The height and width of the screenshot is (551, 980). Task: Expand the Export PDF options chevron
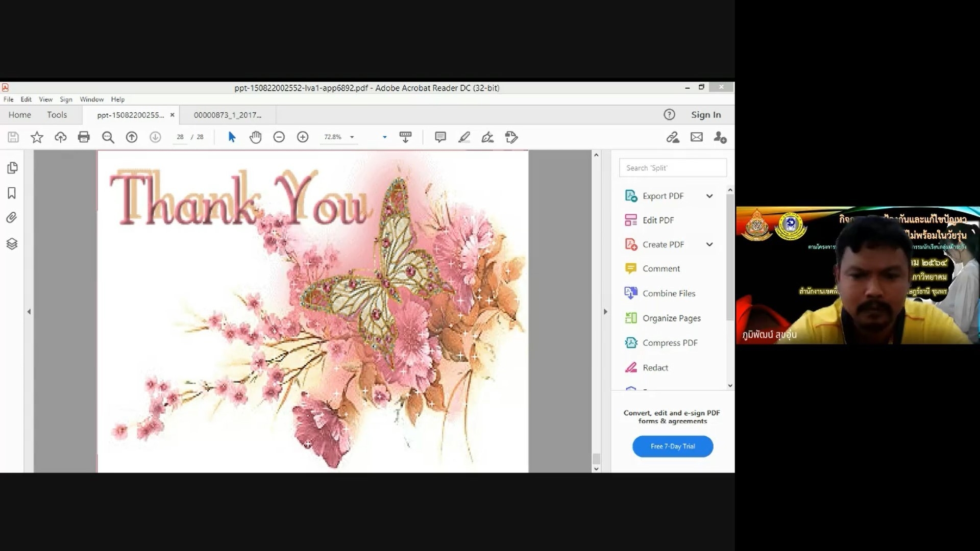pyautogui.click(x=709, y=196)
